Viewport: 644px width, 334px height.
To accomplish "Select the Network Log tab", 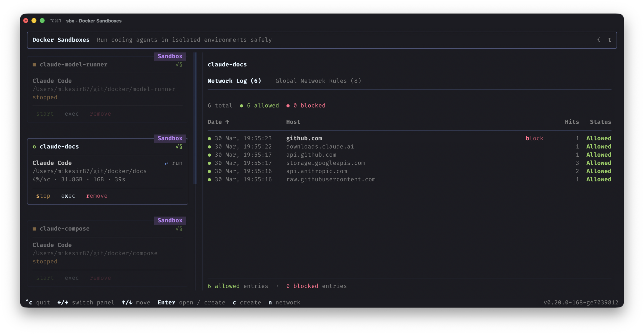I will click(235, 81).
